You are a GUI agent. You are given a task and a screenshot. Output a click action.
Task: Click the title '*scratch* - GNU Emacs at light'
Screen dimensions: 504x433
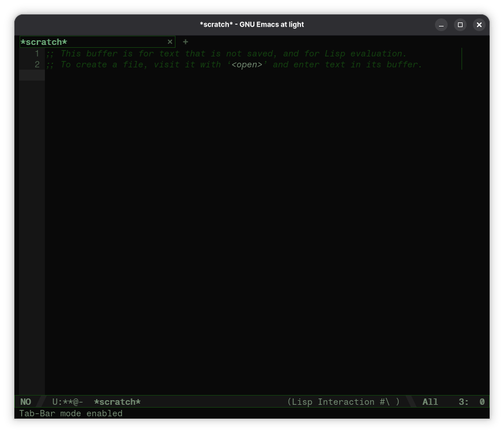[251, 24]
